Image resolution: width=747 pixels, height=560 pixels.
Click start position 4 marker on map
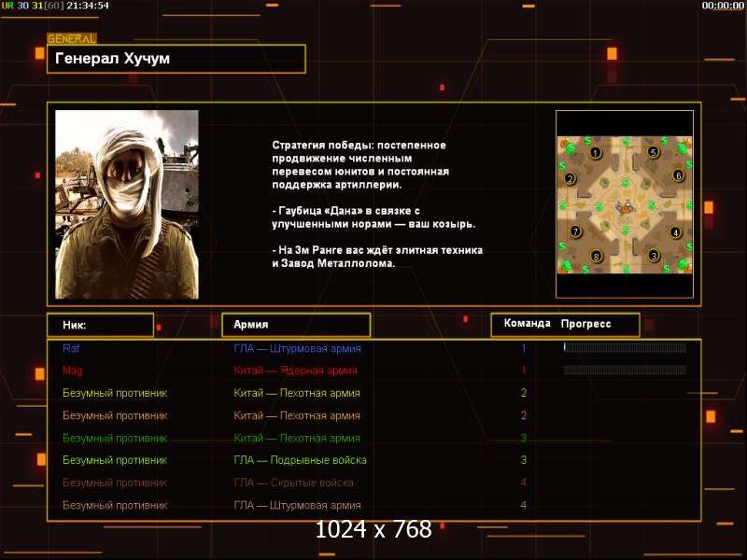[x=675, y=232]
